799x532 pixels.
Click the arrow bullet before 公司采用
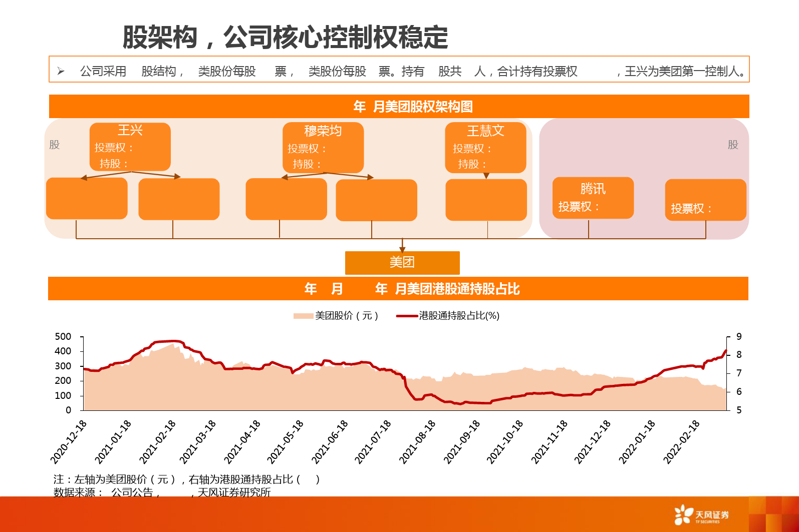coord(61,71)
